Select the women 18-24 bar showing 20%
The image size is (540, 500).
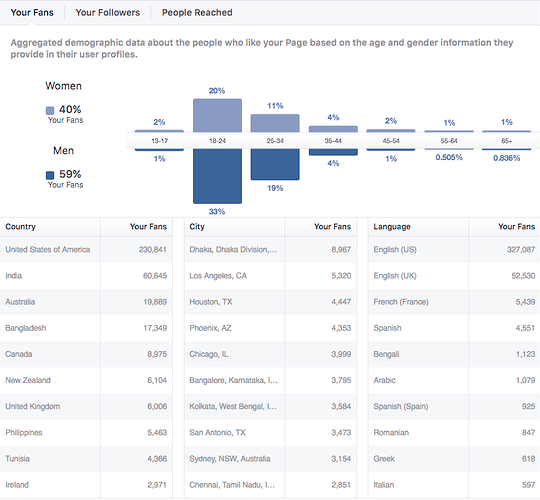click(x=217, y=115)
